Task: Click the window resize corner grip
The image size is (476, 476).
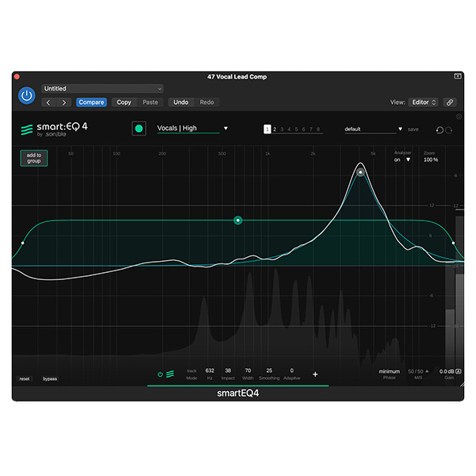Action: click(x=462, y=385)
